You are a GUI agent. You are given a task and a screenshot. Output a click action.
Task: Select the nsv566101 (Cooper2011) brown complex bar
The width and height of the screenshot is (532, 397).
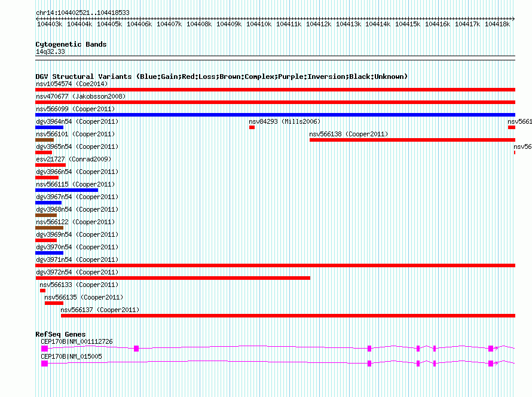tap(44, 140)
